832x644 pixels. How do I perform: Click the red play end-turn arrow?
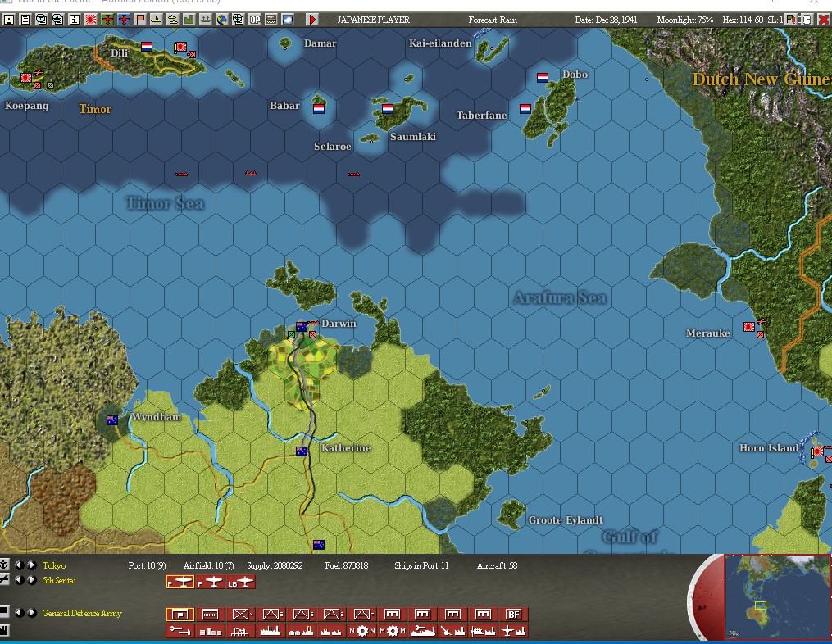312,20
